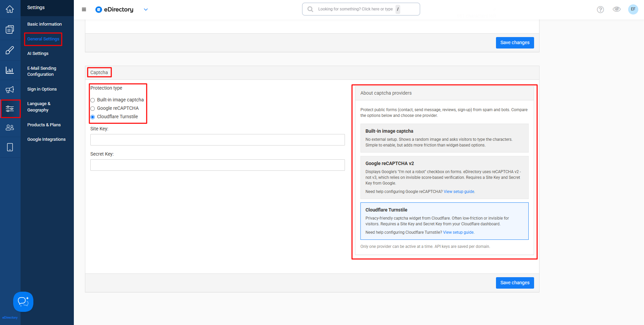This screenshot has height=325, width=644.
Task: Open the home dashboard icon
Action: [x=10, y=9]
